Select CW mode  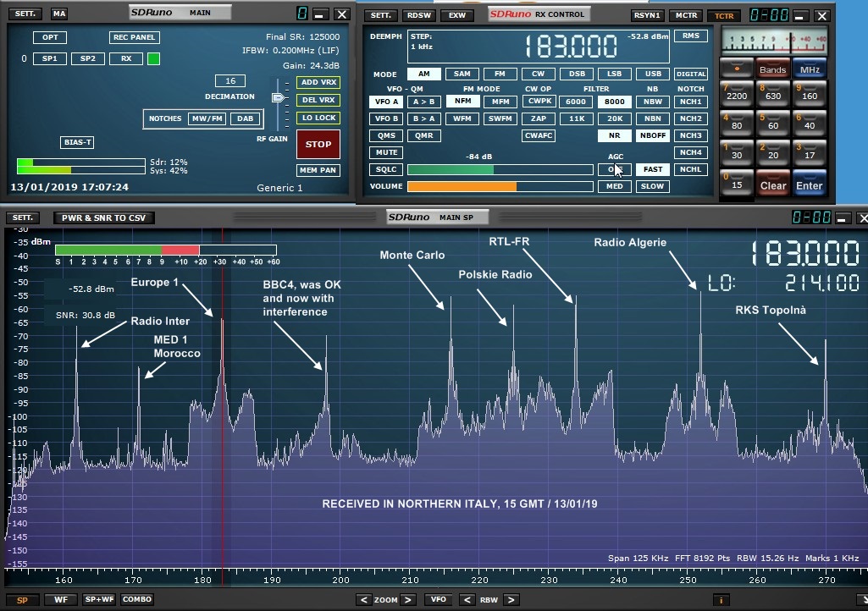coord(538,74)
